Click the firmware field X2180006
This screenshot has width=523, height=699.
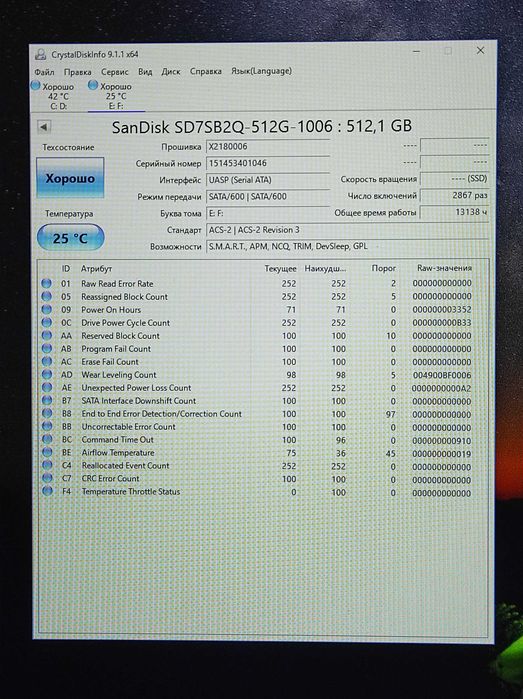coord(268,147)
